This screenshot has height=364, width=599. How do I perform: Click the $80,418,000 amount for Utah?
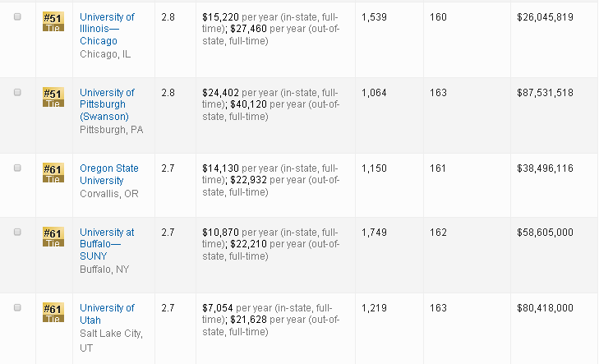pos(545,308)
